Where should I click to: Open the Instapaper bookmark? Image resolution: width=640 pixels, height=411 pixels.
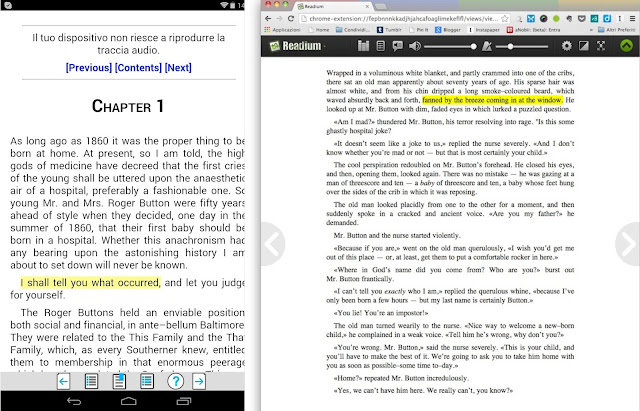click(x=484, y=30)
